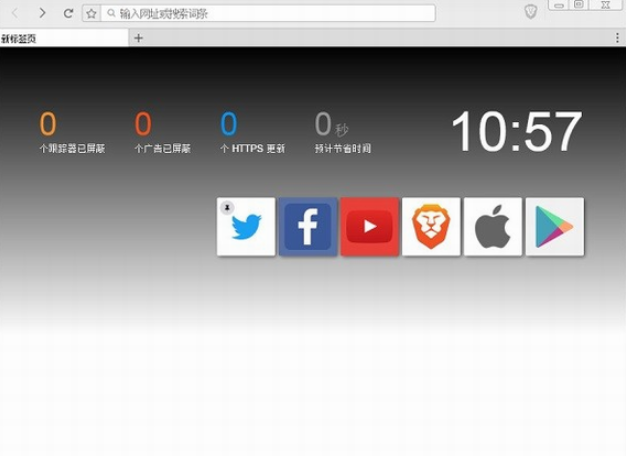
Task: Bookmark page with the star icon
Action: coord(91,14)
